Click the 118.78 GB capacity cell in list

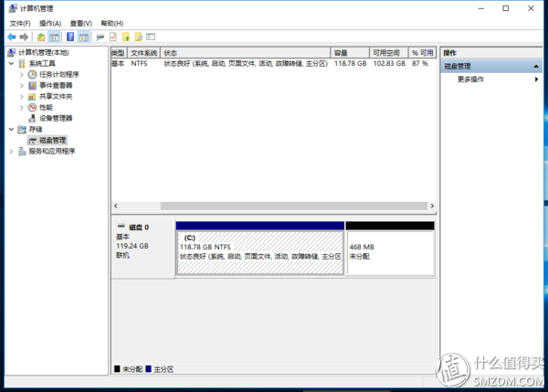tap(350, 64)
